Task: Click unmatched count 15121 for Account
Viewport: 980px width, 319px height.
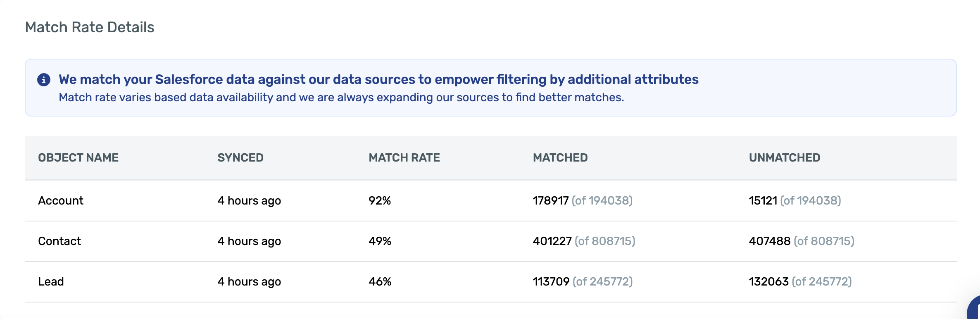Action: (x=763, y=201)
